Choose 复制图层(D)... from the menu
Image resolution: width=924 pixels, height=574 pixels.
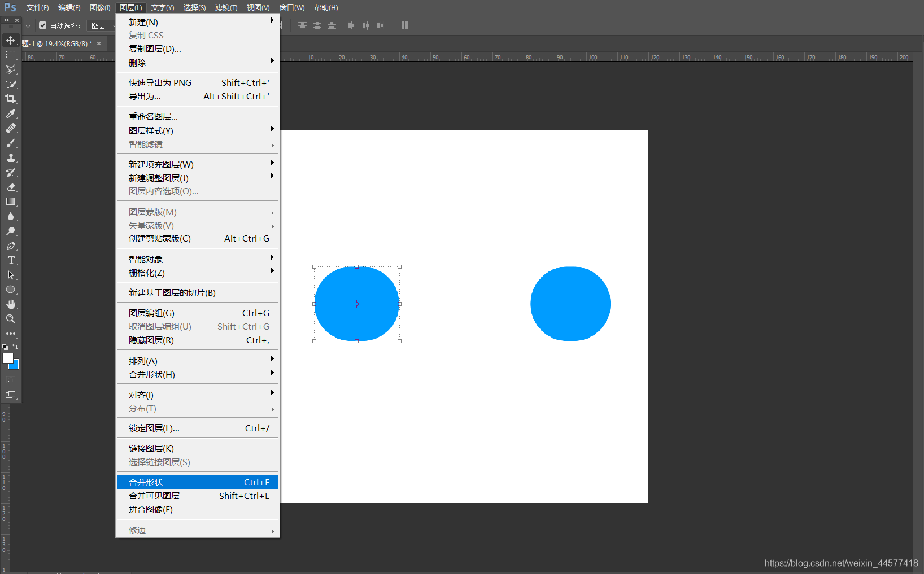pos(198,49)
